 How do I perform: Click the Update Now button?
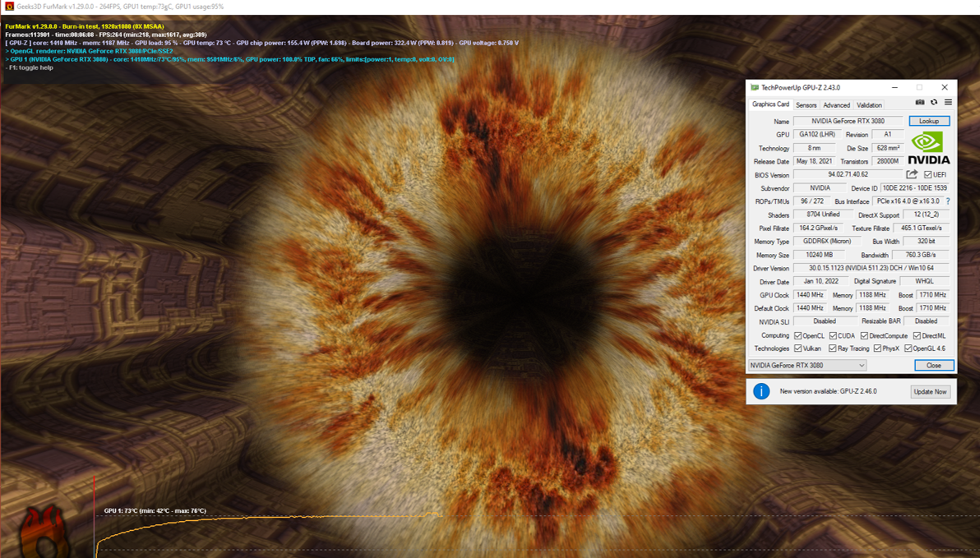coord(930,392)
